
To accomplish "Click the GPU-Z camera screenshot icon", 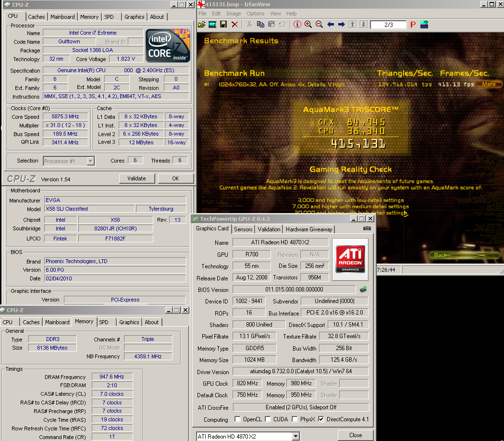I will (x=367, y=228).
